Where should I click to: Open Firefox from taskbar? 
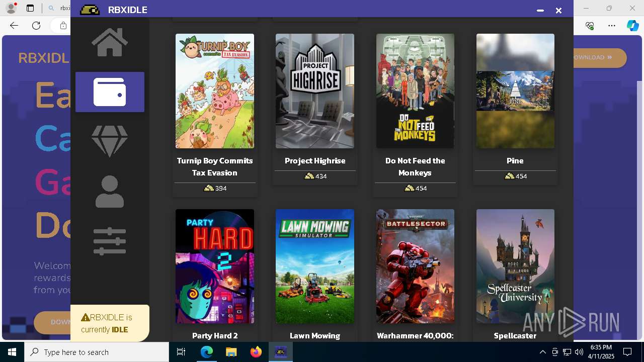(256, 352)
